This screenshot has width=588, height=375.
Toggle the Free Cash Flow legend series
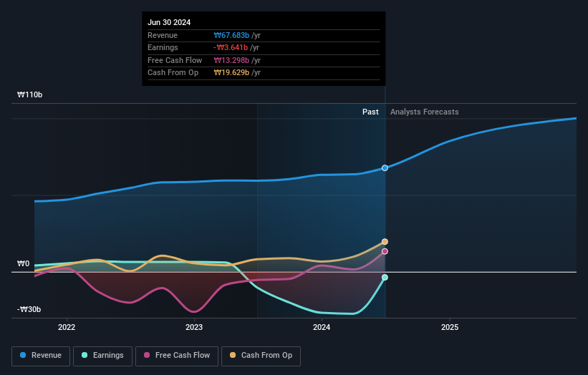pos(177,356)
